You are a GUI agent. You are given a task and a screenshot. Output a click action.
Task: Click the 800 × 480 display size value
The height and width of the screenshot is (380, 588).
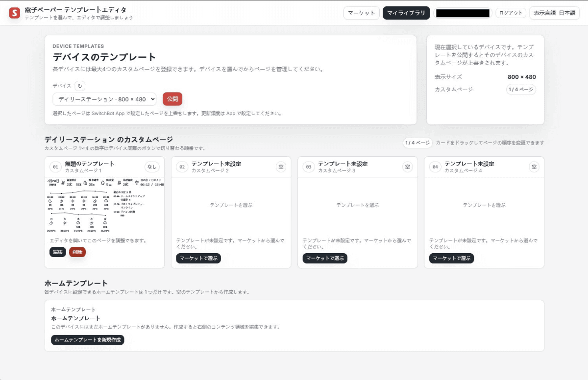[x=522, y=77]
